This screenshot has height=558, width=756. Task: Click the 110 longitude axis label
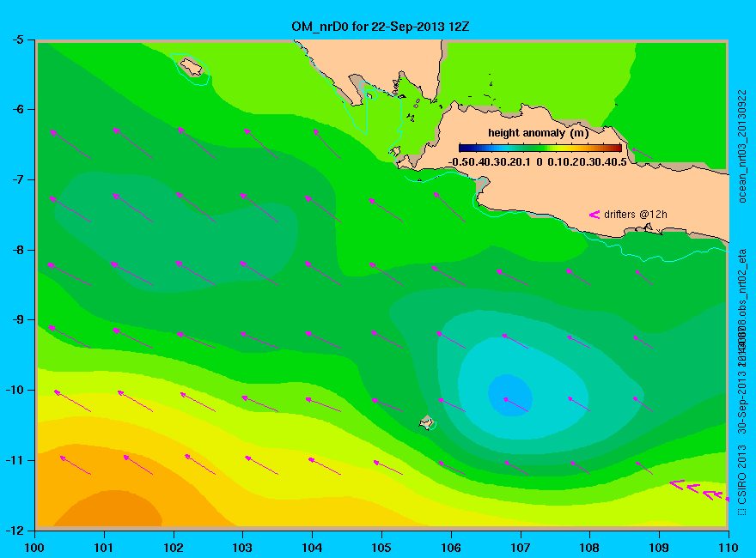pyautogui.click(x=729, y=548)
